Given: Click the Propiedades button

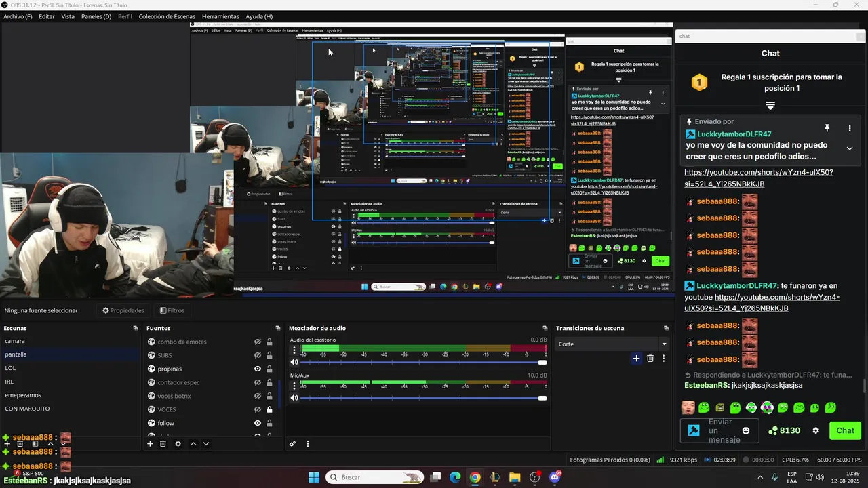Looking at the screenshot, I should click(123, 310).
